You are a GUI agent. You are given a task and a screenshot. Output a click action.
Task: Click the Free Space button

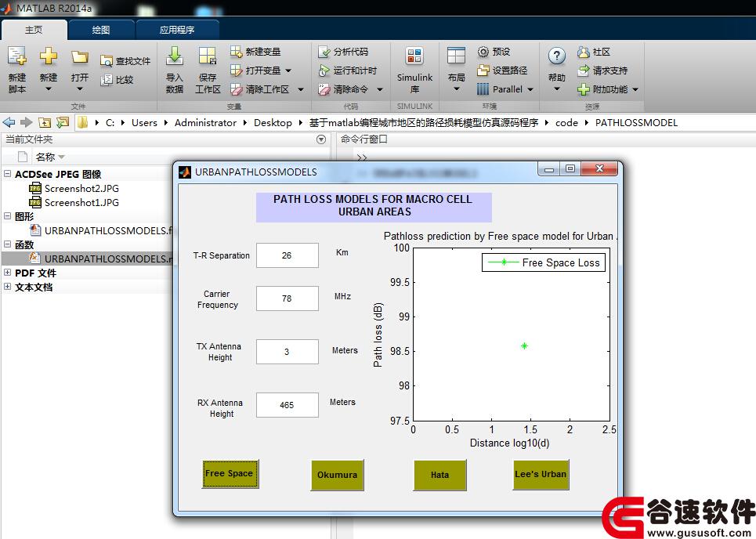point(230,474)
